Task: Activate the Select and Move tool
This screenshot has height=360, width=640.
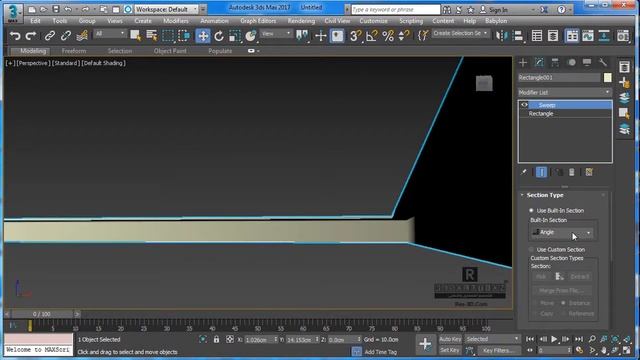Action: click(203, 36)
